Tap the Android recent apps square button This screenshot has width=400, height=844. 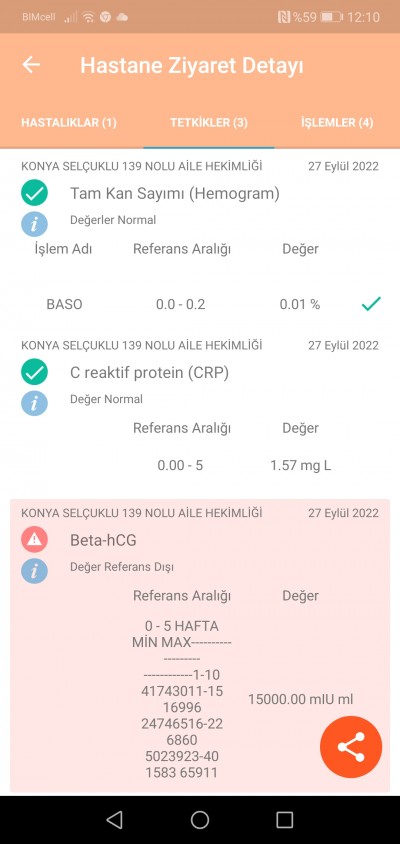(x=284, y=820)
